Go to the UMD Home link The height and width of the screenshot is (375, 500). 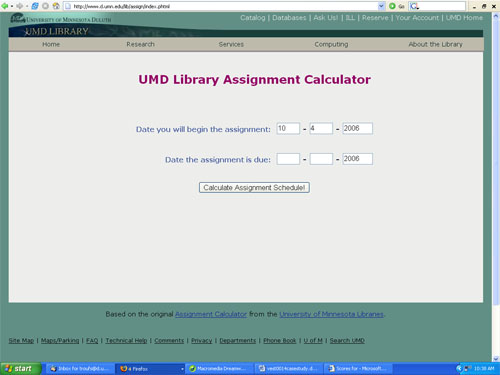click(464, 18)
